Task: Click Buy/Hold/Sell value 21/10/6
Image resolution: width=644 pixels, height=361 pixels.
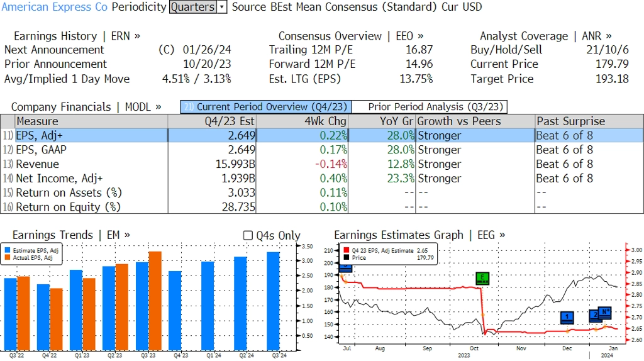Action: [x=608, y=50]
